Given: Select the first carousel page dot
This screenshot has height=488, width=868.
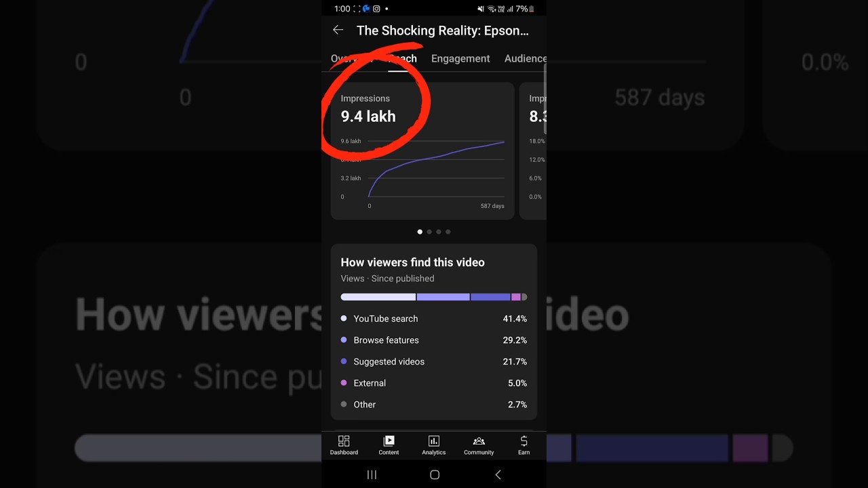Looking at the screenshot, I should [420, 232].
